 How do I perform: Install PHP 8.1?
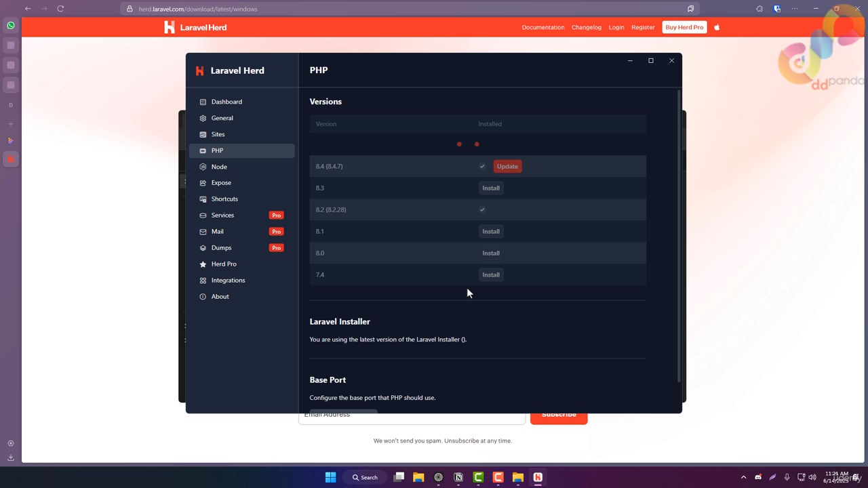pos(491,232)
